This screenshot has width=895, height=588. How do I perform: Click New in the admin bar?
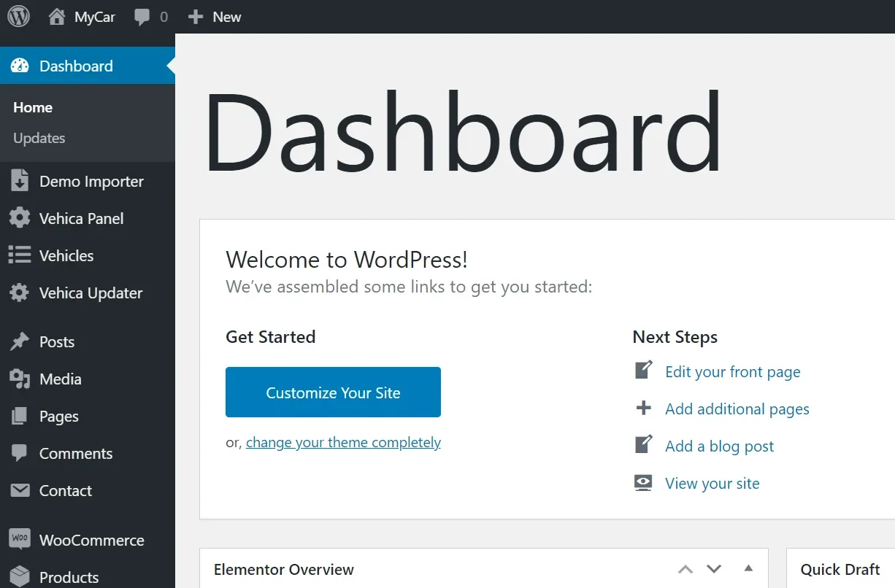tap(227, 17)
